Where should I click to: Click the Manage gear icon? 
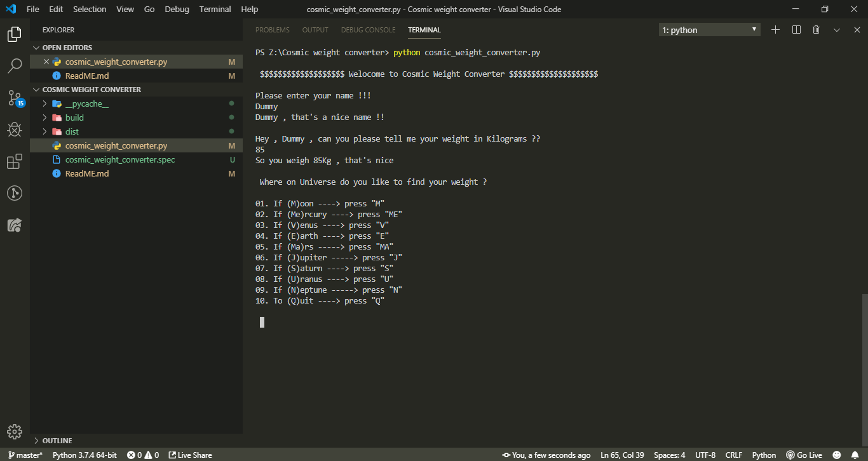pos(15,432)
